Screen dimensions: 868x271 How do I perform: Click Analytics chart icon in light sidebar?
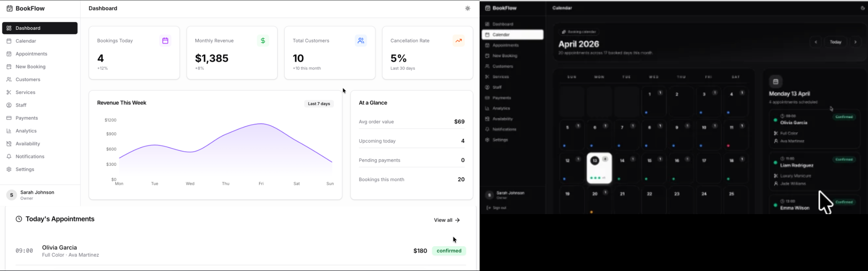pos(9,131)
